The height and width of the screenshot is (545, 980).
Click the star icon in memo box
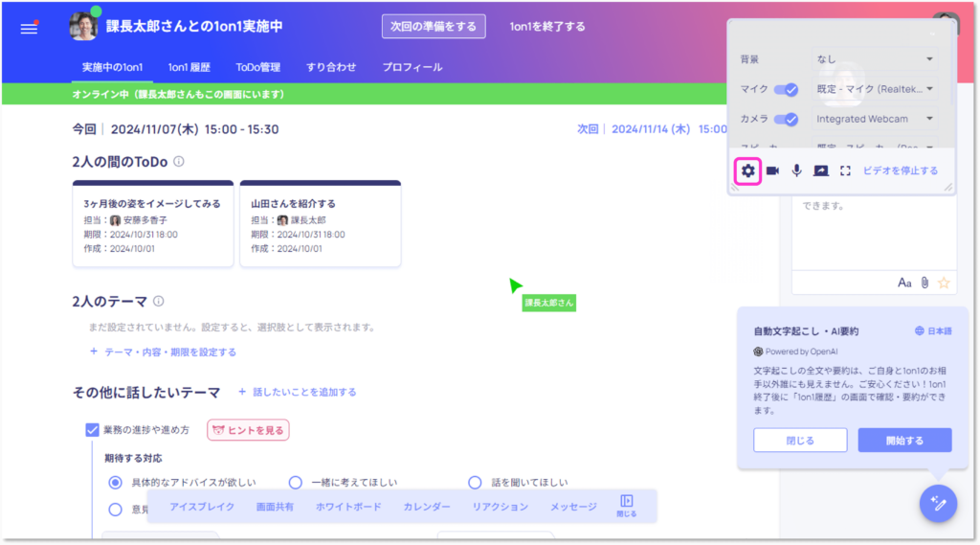(x=944, y=283)
